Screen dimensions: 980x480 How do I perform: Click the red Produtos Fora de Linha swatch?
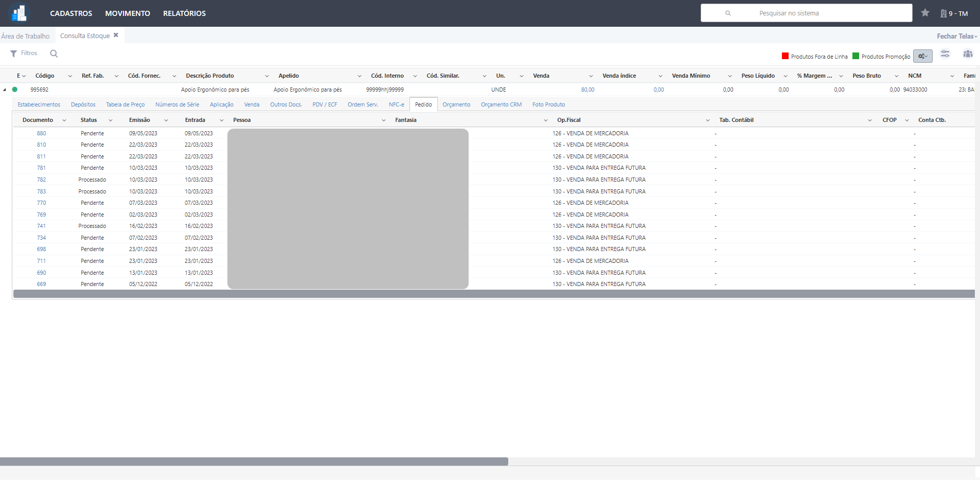(x=785, y=56)
